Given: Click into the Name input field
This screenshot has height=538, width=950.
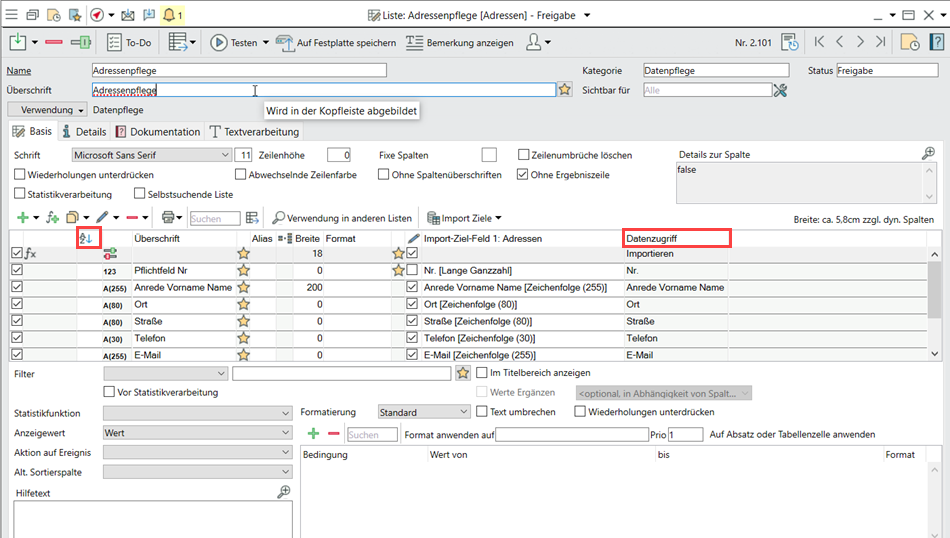Looking at the screenshot, I should (237, 71).
